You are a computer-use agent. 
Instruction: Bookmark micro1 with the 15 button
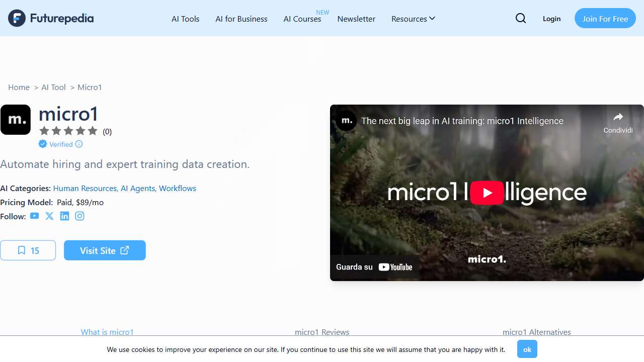[28, 250]
